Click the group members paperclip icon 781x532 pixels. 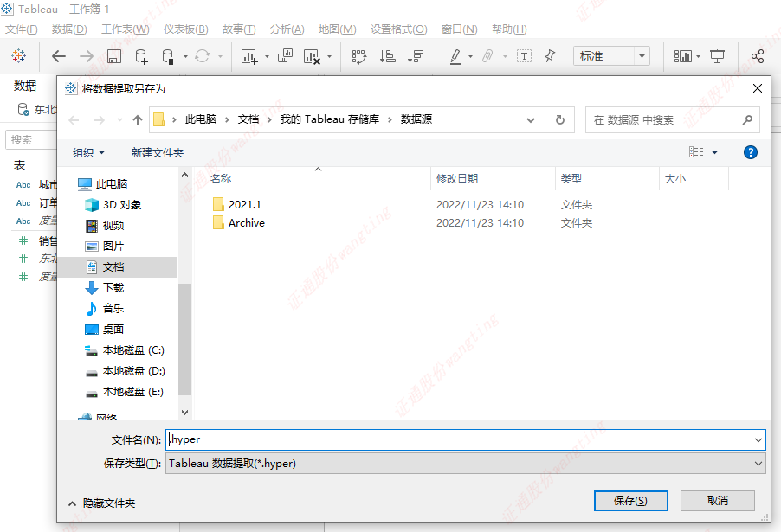click(487, 56)
